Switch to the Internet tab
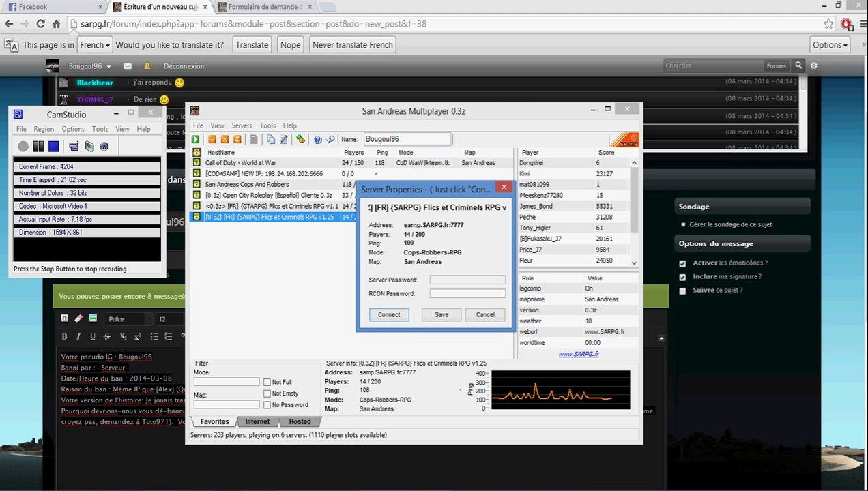 pyautogui.click(x=257, y=421)
